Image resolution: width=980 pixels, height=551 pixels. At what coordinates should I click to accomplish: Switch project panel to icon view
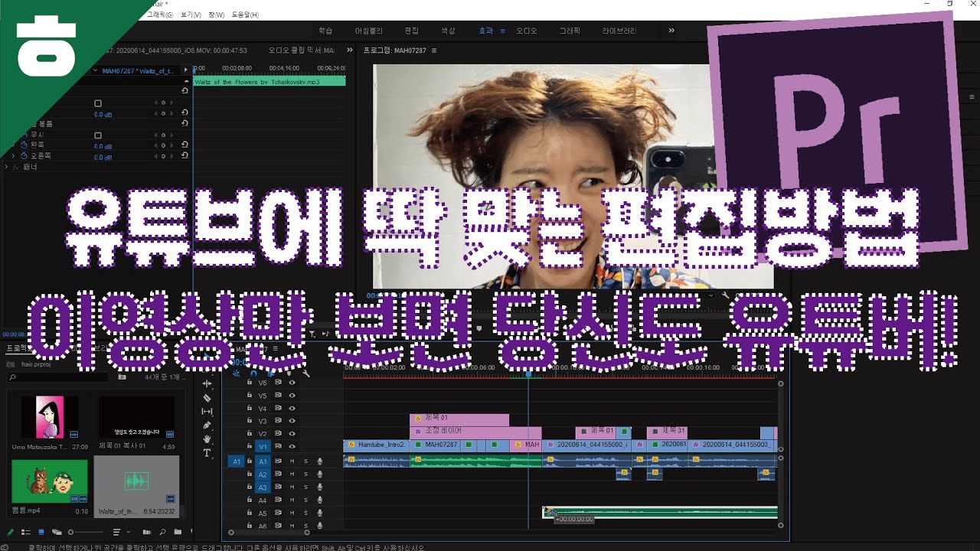coord(41,532)
